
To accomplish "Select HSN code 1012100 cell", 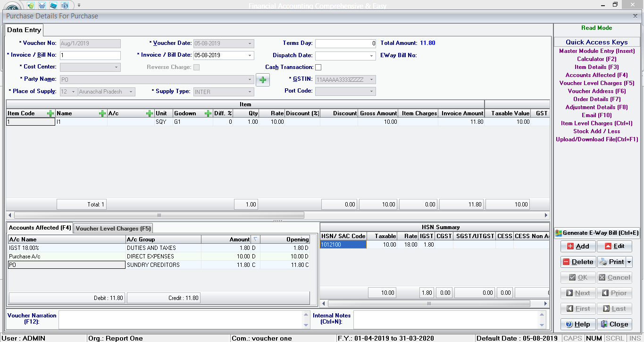I will point(343,245).
